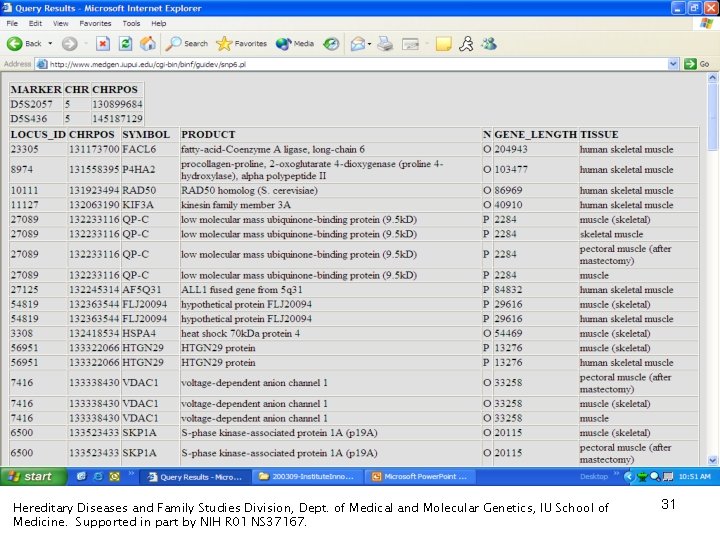Expand the Desktop toolbar chevron

tap(616, 473)
